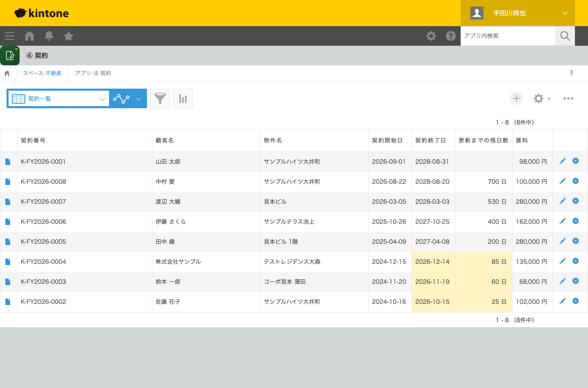Open the bar chart aggregation icon
This screenshot has height=388, width=588.
click(x=183, y=98)
